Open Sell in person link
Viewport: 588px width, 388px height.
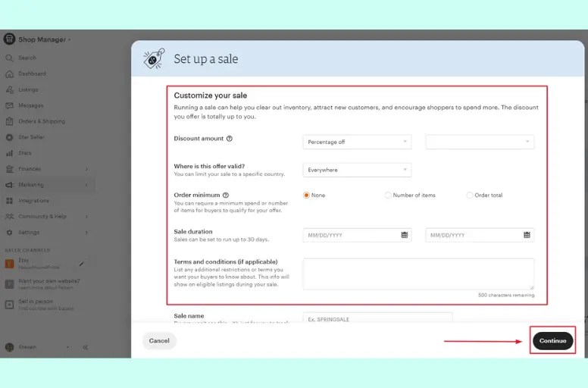36,302
